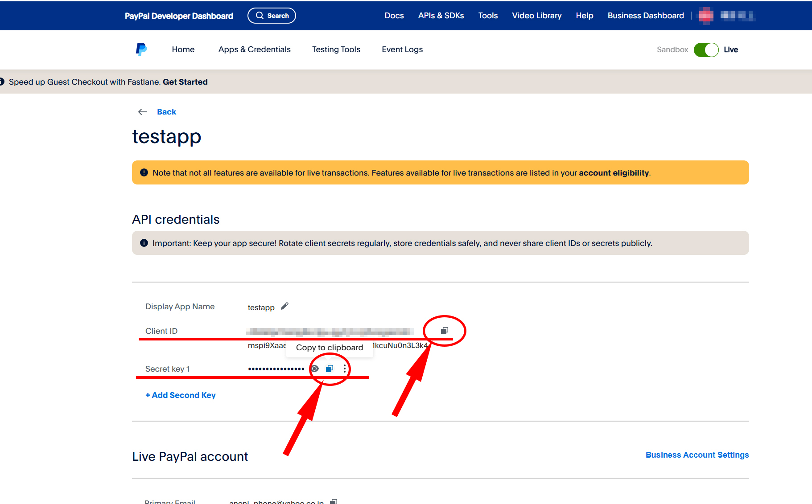The image size is (812, 504).
Task: Copy Secret key 1 to clipboard
Action: [x=330, y=369]
